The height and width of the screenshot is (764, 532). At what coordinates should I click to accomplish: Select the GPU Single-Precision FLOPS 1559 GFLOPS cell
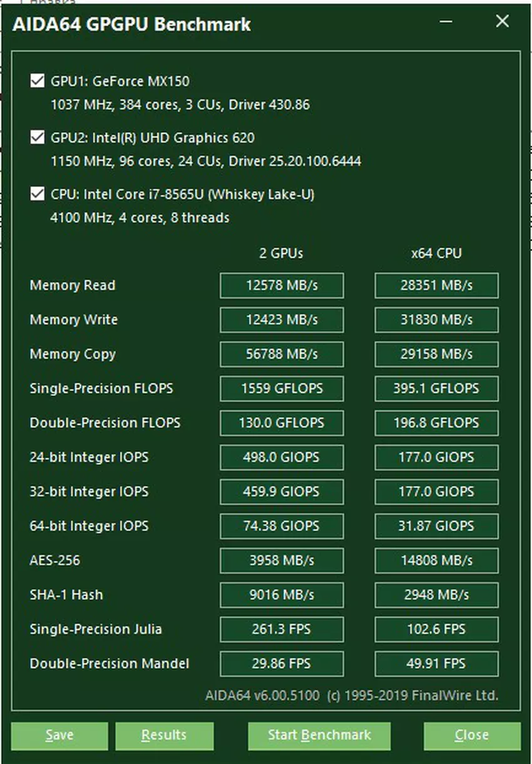[x=282, y=389]
